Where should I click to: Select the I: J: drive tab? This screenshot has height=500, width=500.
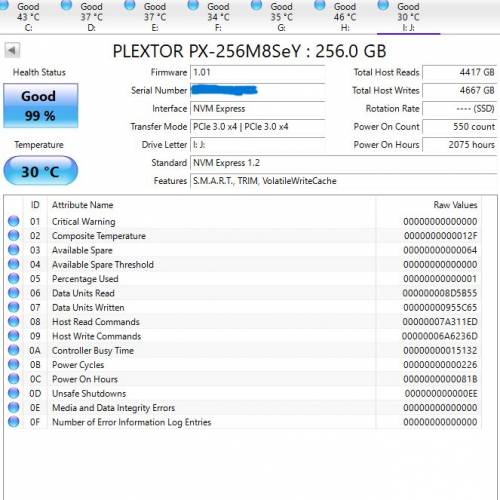pyautogui.click(x=408, y=16)
